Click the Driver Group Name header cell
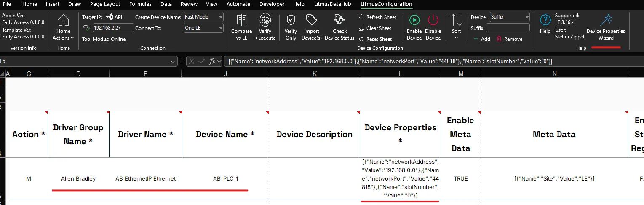This screenshot has width=644, height=205. coord(78,135)
